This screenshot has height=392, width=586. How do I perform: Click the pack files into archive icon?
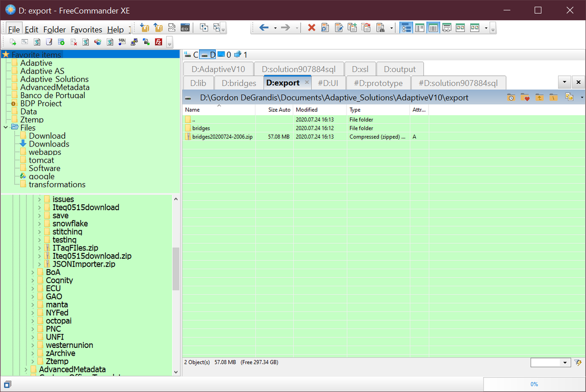(x=144, y=27)
